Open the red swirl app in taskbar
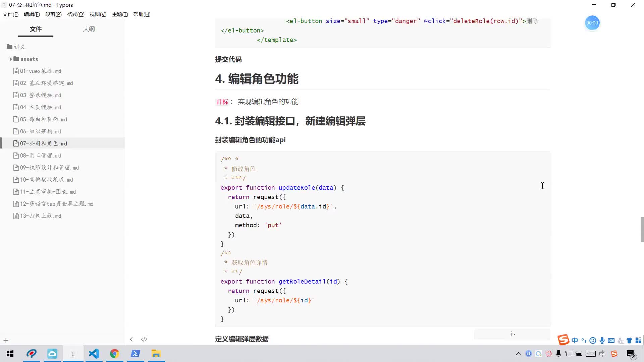This screenshot has width=644, height=362. (x=32, y=354)
